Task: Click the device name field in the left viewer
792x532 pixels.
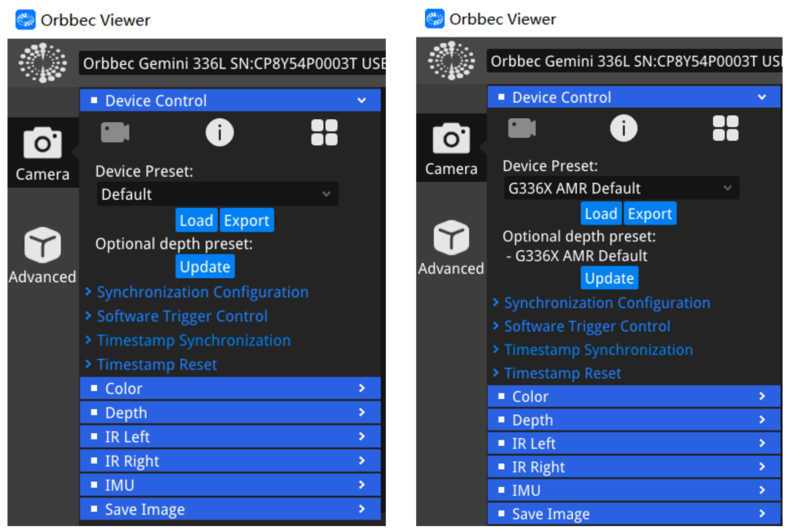Action: (x=232, y=64)
